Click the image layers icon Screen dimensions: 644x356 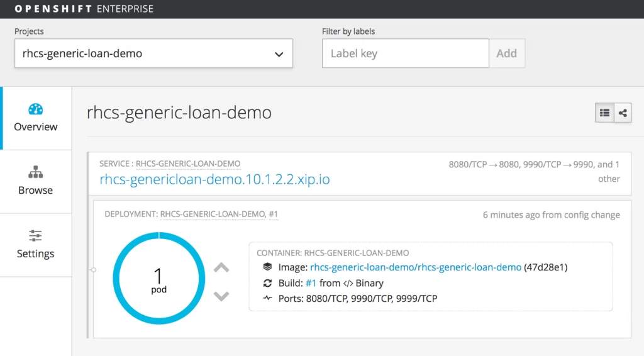pyautogui.click(x=267, y=267)
